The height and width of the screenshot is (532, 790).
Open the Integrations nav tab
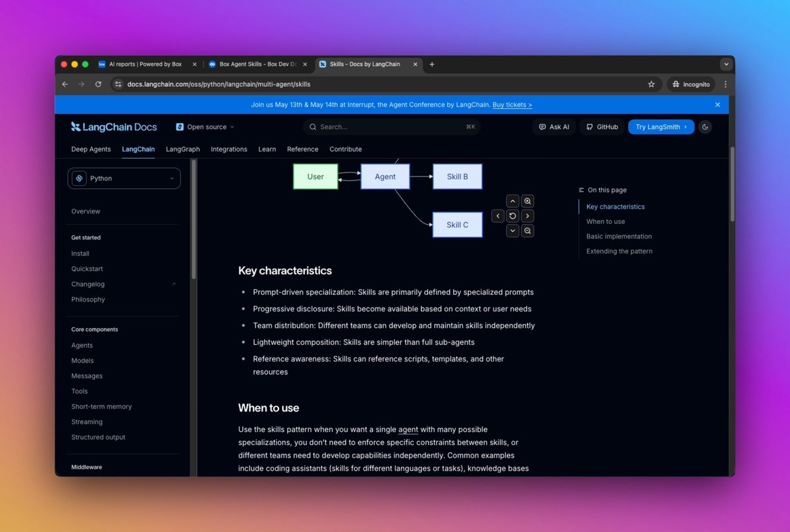pyautogui.click(x=229, y=149)
